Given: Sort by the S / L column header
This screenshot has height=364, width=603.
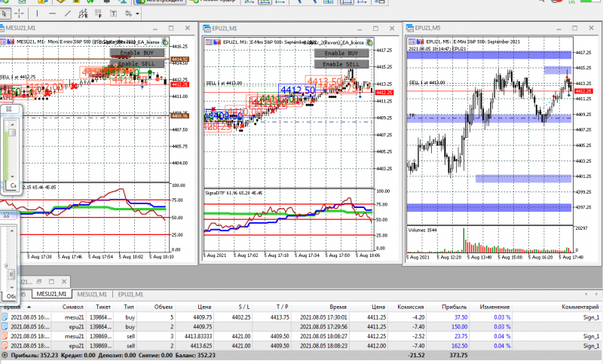Looking at the screenshot, I should click(x=234, y=307).
